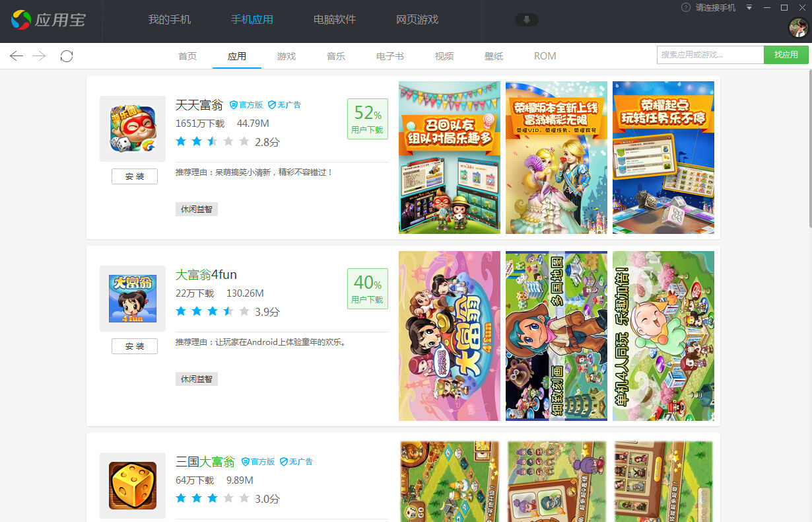This screenshot has width=812, height=522.
Task: Click the help question mark icon
Action: [686, 7]
